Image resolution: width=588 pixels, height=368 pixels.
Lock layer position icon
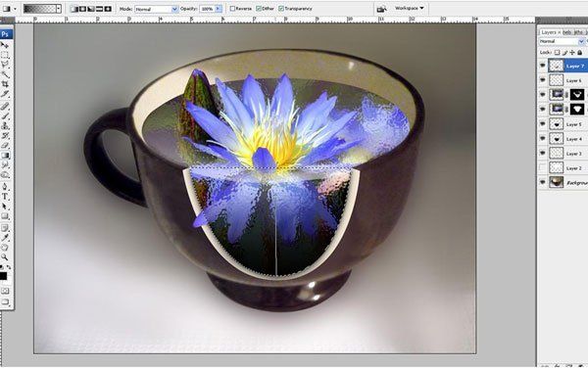pos(572,53)
